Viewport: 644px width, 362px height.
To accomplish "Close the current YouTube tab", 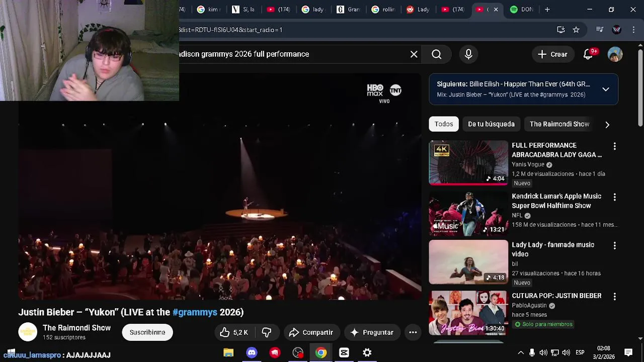I will [x=496, y=10].
